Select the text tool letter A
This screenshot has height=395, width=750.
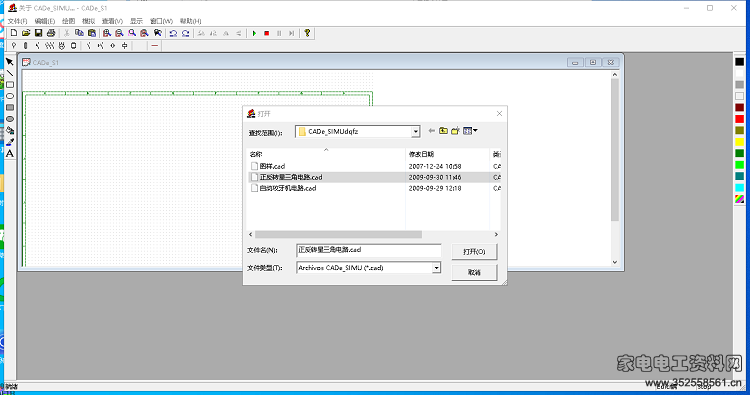point(10,154)
